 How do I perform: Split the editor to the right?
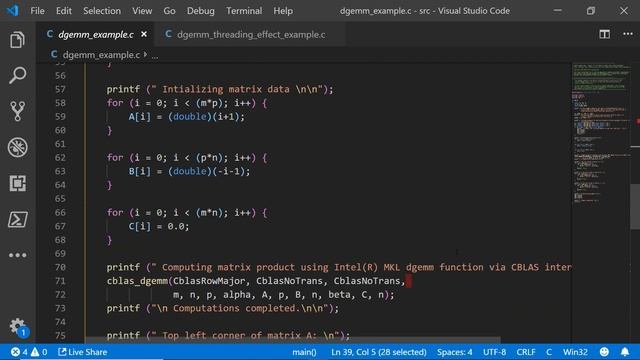(x=604, y=34)
